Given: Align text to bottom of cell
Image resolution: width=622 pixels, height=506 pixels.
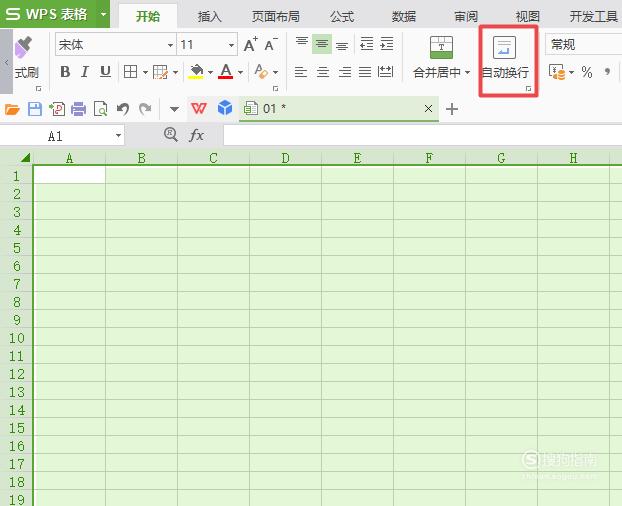Looking at the screenshot, I should coord(342,46).
